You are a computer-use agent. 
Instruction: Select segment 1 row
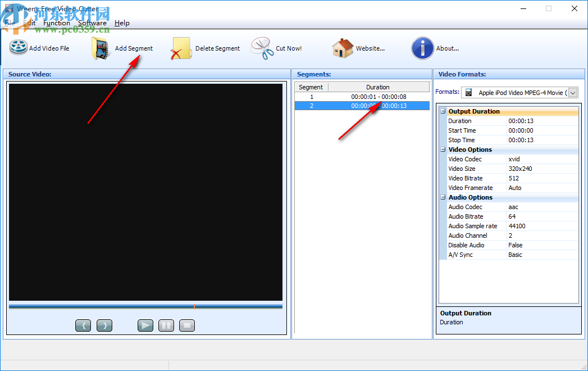pos(362,97)
